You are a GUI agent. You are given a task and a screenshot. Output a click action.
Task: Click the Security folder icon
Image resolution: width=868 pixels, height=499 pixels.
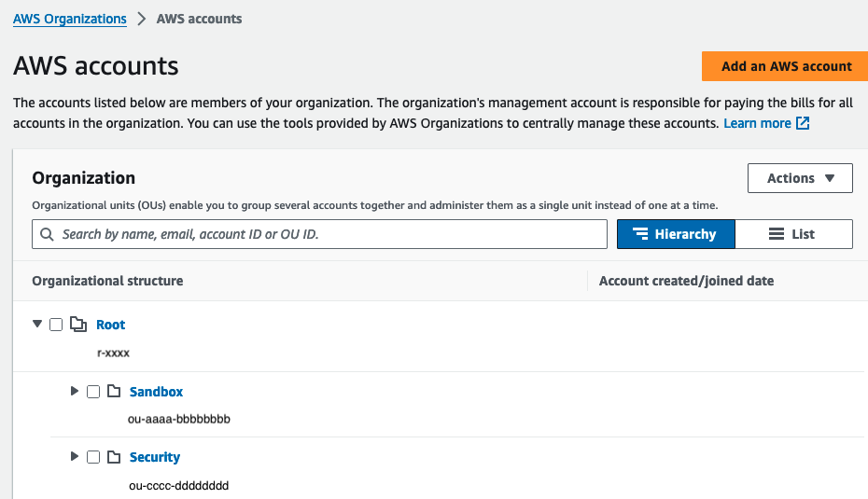coord(114,457)
